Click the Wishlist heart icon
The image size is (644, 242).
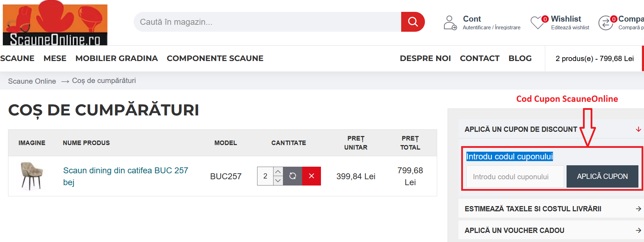point(537,23)
